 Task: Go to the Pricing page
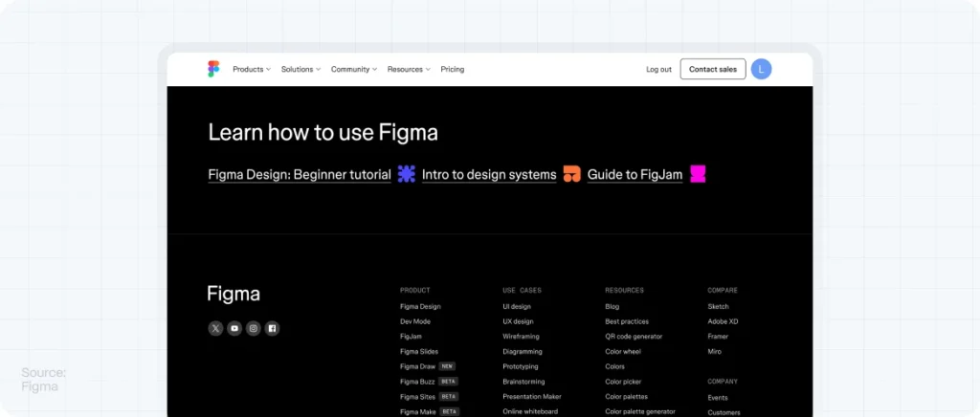452,69
